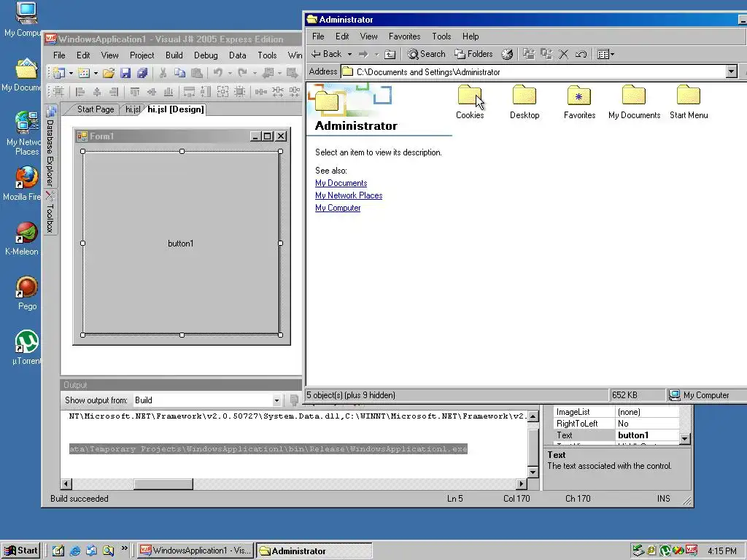747x560 pixels.
Task: Click the Align Centers layout icon
Action: (97, 91)
